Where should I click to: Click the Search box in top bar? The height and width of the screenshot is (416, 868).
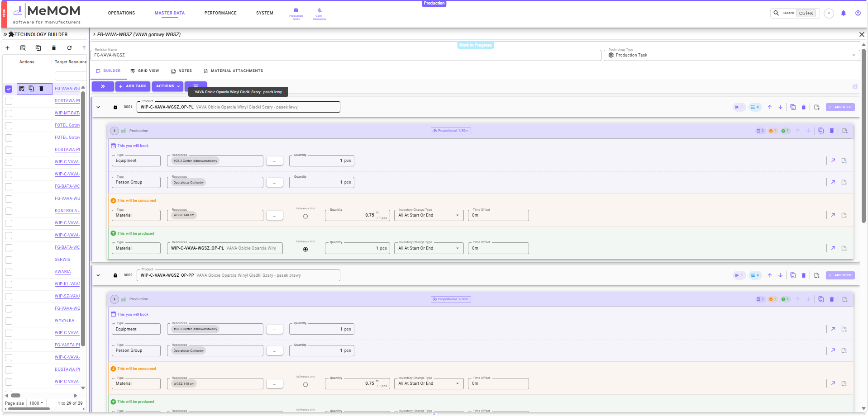tap(795, 13)
